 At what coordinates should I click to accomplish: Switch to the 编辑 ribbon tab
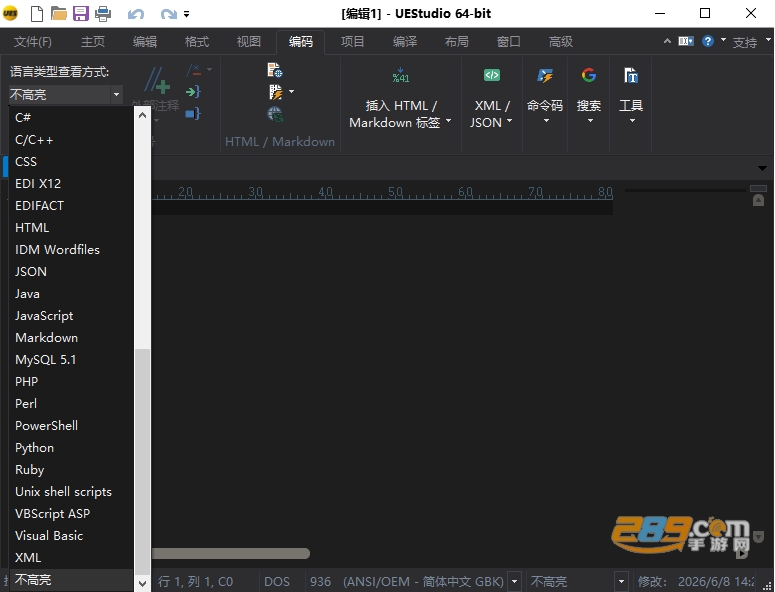click(145, 42)
